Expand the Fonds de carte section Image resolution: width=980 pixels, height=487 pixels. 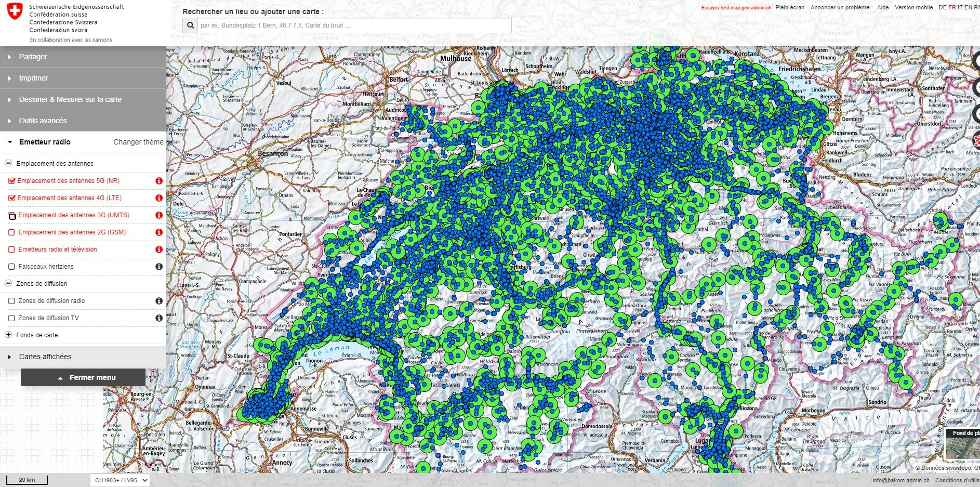click(9, 335)
